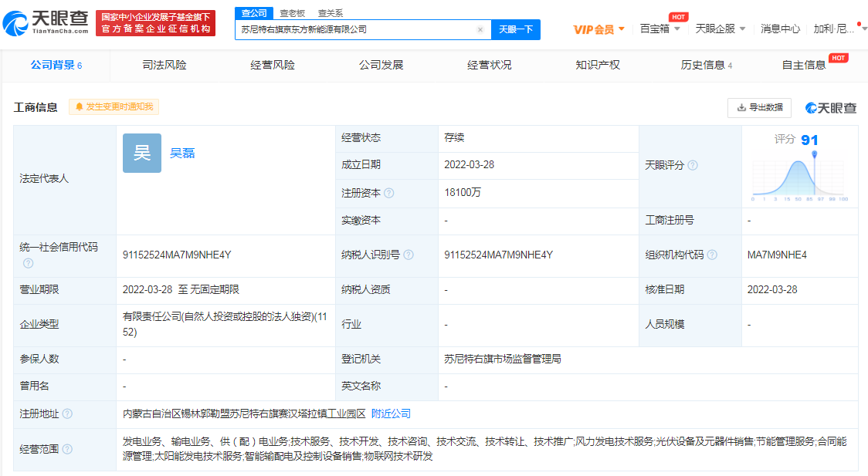
Task: Clear the search box with the X icon
Action: 480,30
